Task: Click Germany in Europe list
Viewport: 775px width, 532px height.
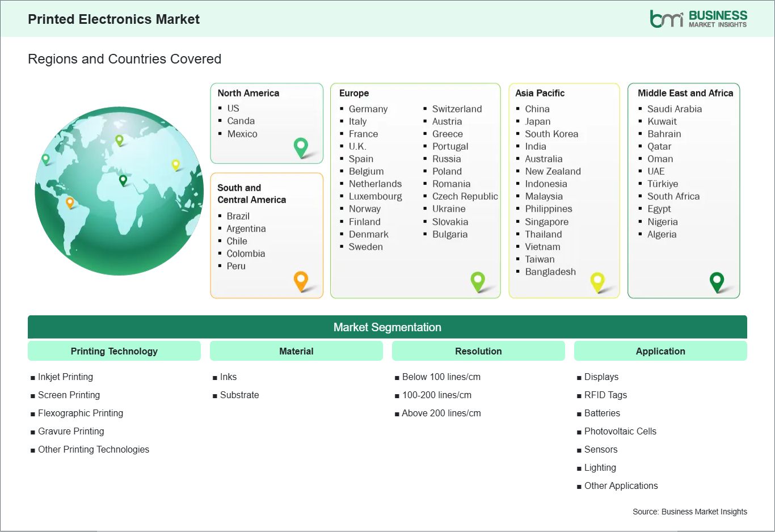Action: pos(368,109)
